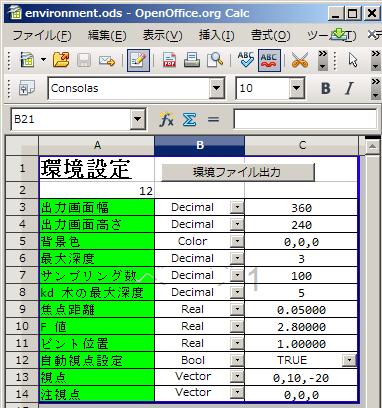Open Real type dropdown for F 値 row
This screenshot has width=382, height=408.
[x=237, y=326]
